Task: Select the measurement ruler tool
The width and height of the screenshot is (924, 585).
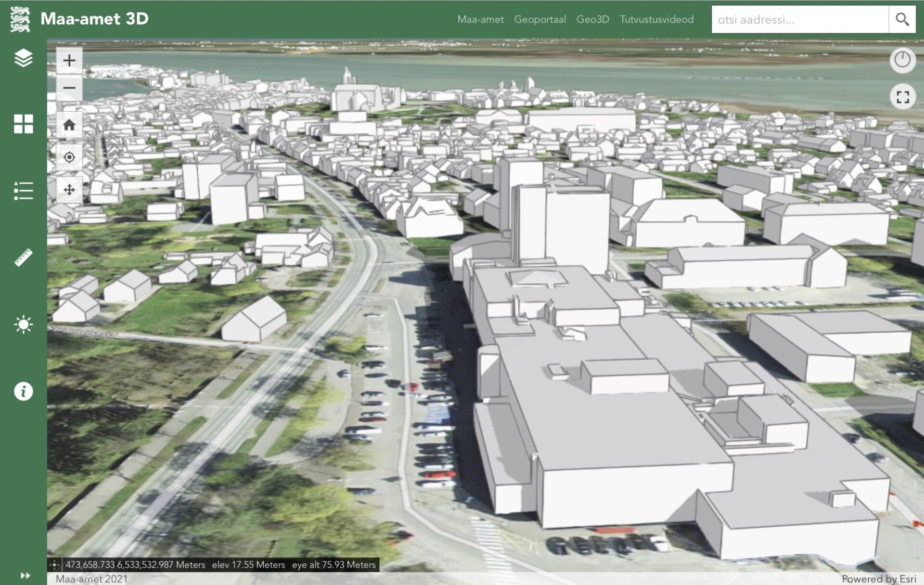Action: [23, 258]
